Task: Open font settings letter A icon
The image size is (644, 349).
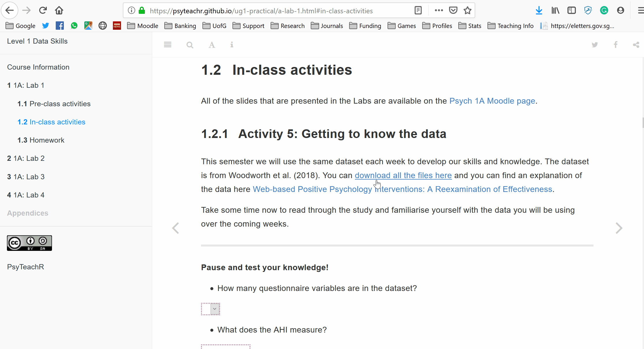Action: [x=212, y=45]
